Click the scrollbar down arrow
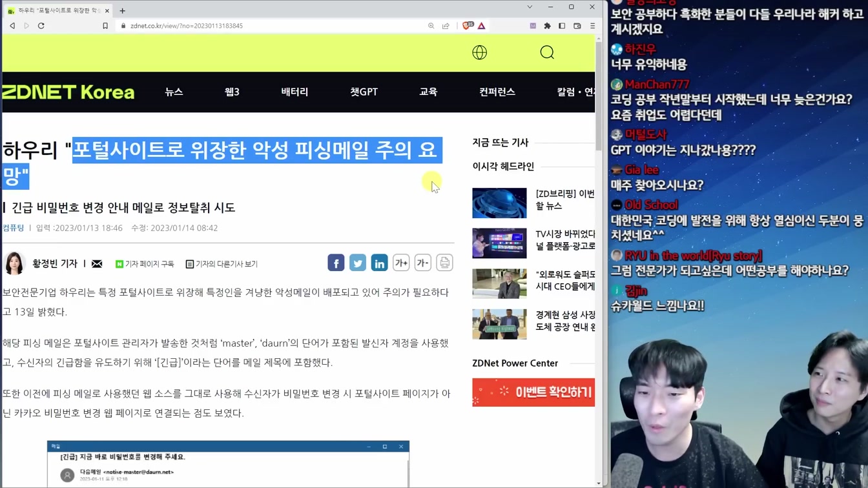868x488 pixels. (x=599, y=483)
